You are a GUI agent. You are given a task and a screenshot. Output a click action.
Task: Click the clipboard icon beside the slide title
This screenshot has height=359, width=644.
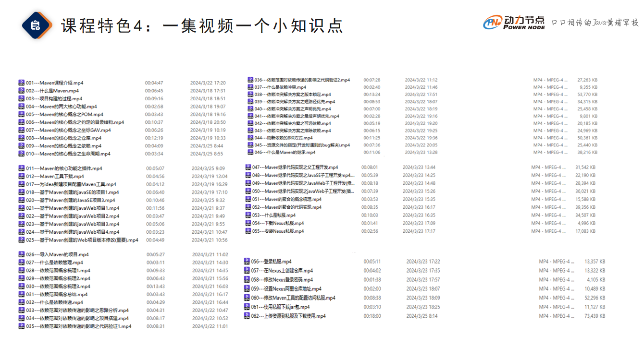point(36,25)
